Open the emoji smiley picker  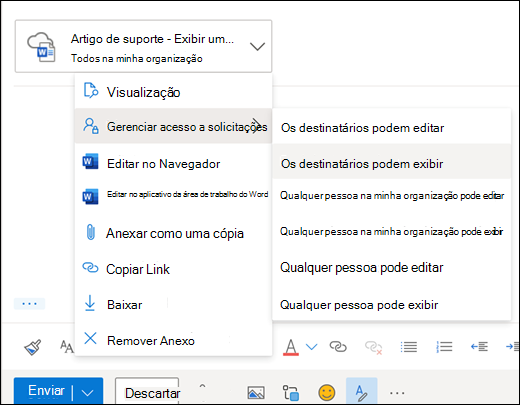(327, 392)
